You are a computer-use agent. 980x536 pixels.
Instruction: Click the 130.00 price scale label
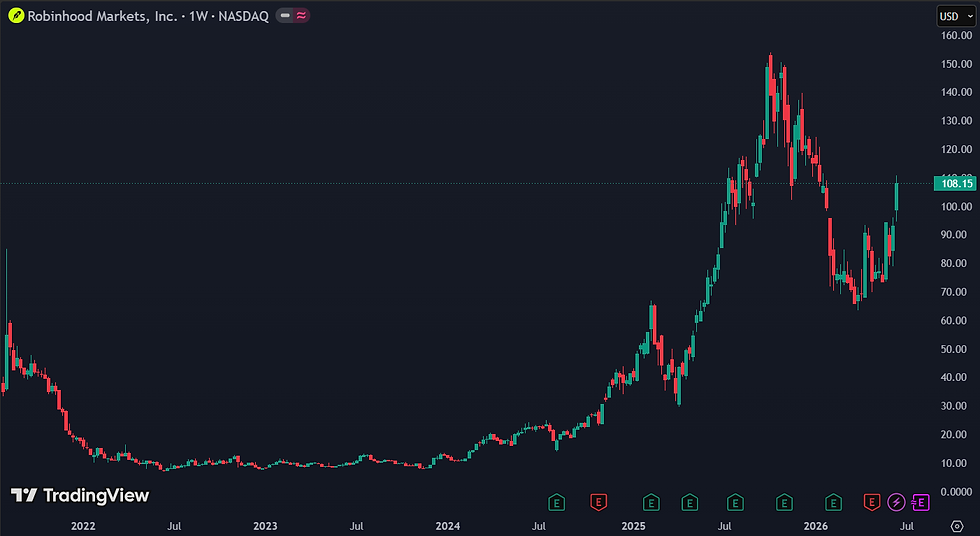[956, 121]
